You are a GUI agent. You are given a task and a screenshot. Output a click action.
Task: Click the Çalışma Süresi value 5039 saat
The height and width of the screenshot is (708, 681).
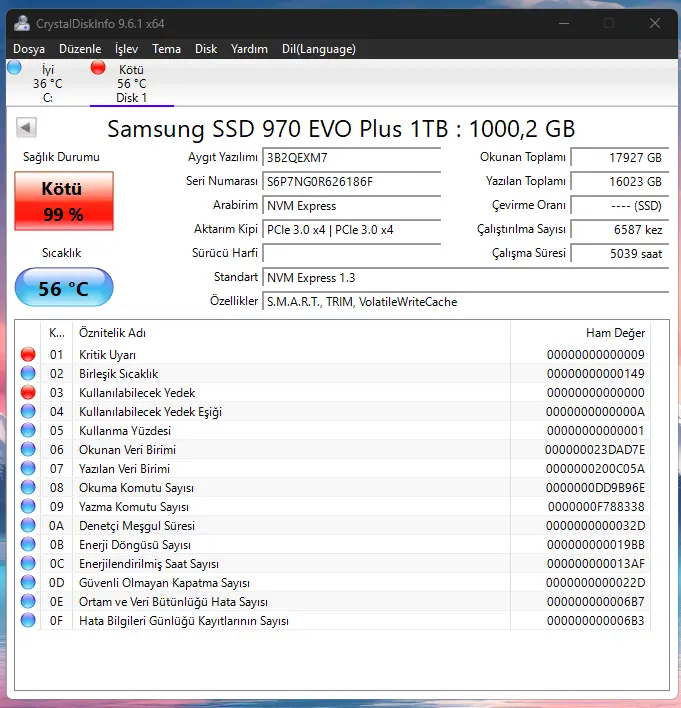click(x=620, y=253)
